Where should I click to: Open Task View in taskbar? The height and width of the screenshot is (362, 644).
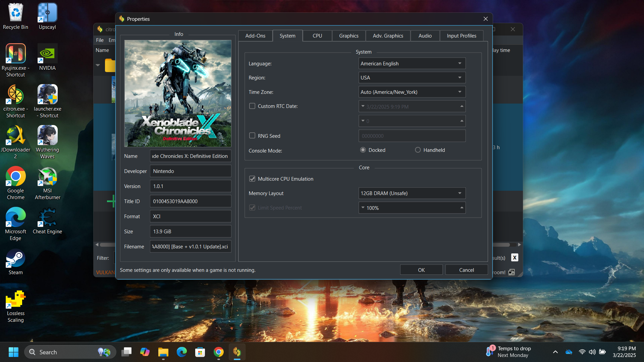tap(126, 352)
